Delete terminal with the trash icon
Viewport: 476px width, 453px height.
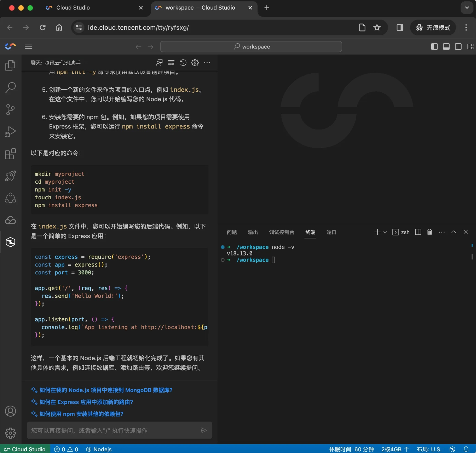[430, 232]
